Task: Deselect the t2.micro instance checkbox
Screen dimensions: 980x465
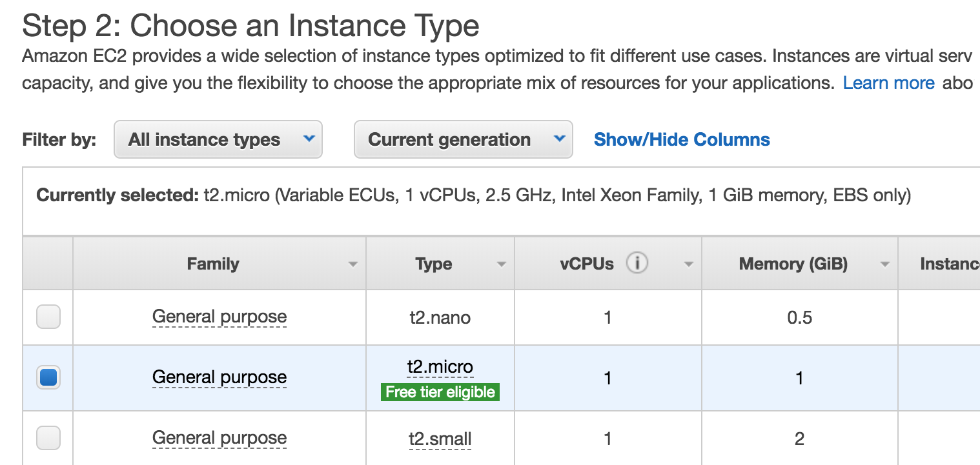Action: [x=48, y=377]
